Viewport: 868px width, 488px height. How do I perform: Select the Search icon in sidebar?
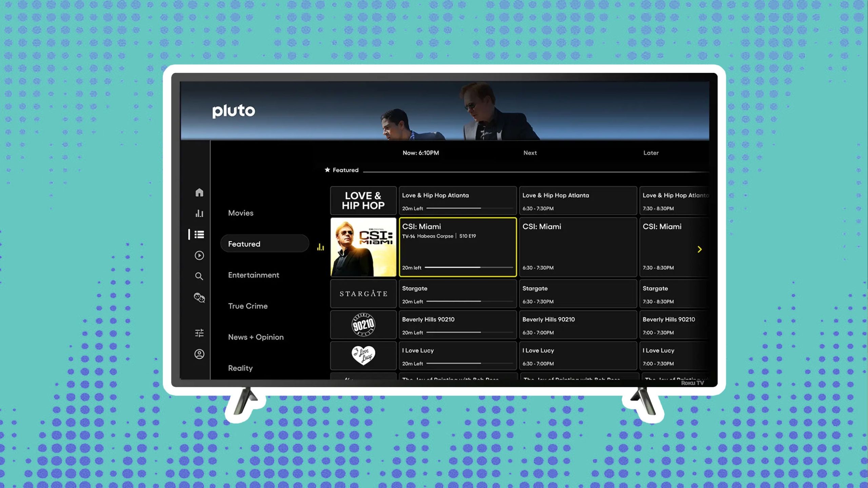tap(198, 276)
